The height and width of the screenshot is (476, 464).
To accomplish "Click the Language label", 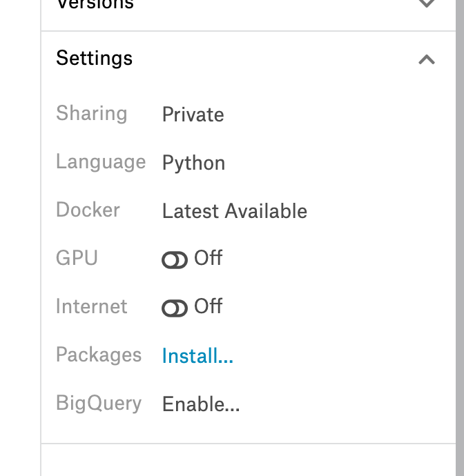I will point(101,162).
